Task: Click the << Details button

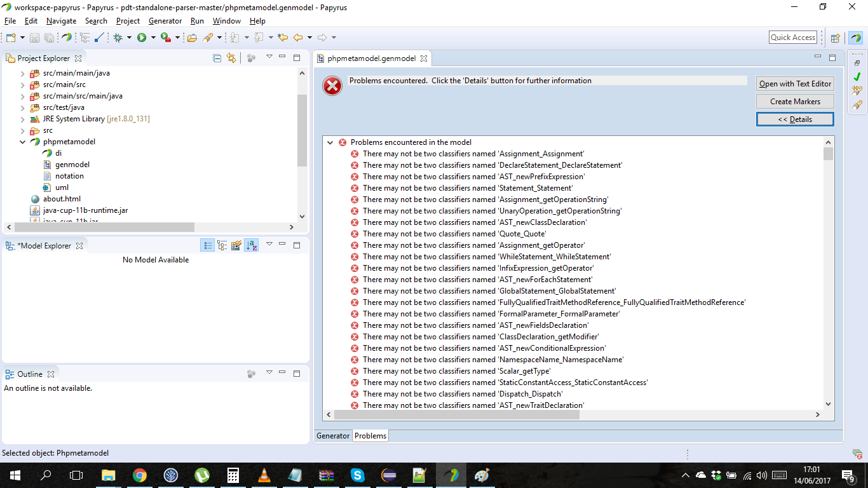Action: tap(795, 119)
